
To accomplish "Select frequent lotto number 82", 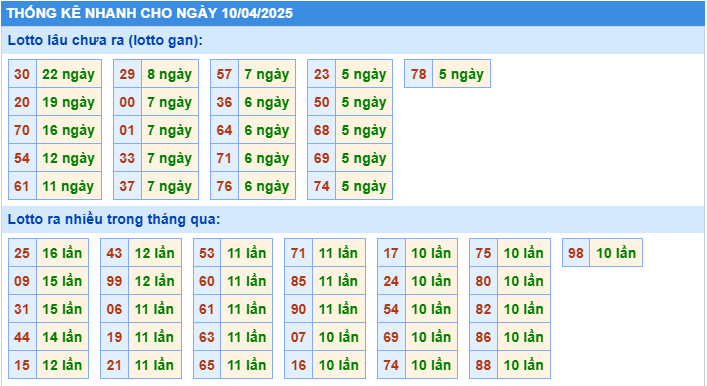I will click(483, 309).
